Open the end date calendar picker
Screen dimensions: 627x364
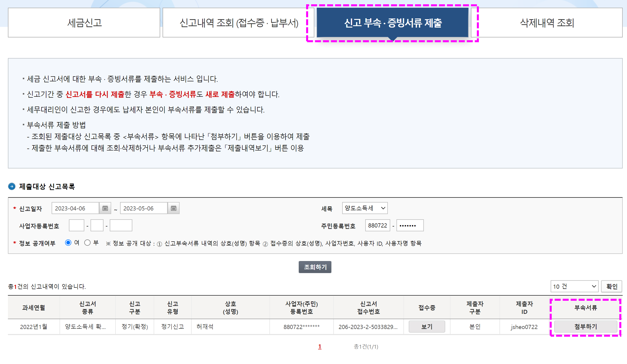pyautogui.click(x=173, y=208)
